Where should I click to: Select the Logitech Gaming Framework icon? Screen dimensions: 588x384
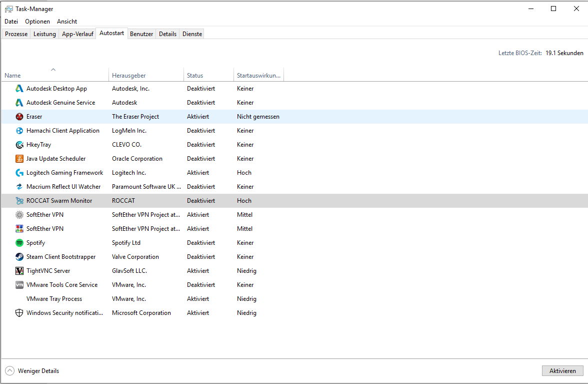[x=19, y=173]
